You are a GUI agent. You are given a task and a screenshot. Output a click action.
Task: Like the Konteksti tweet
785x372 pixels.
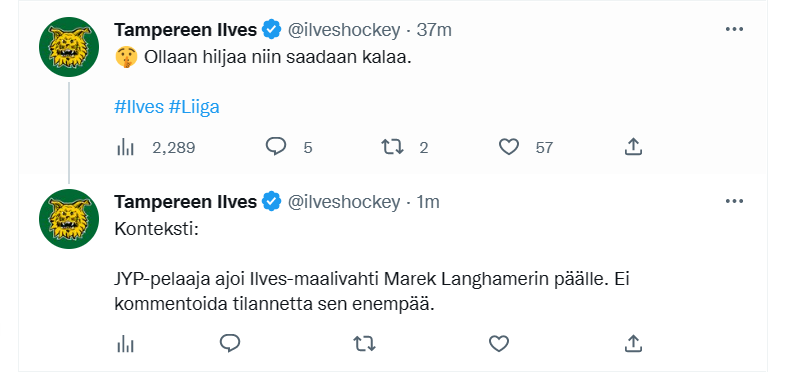(499, 344)
